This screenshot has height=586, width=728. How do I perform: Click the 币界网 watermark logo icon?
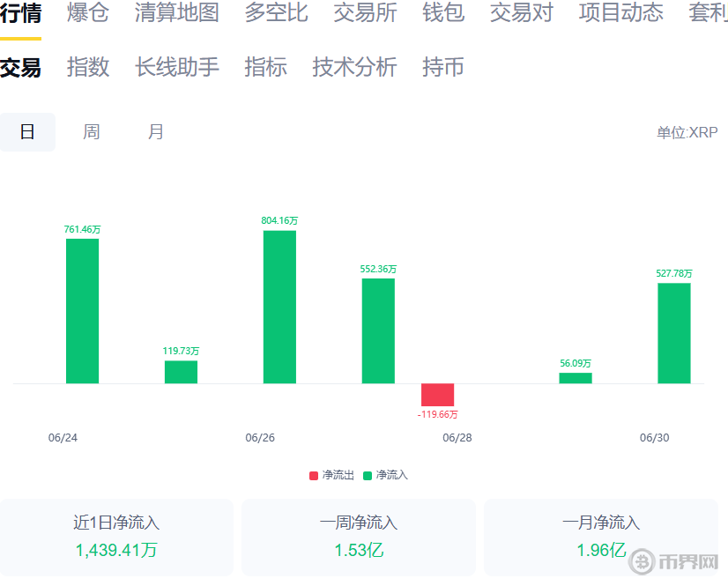643,562
